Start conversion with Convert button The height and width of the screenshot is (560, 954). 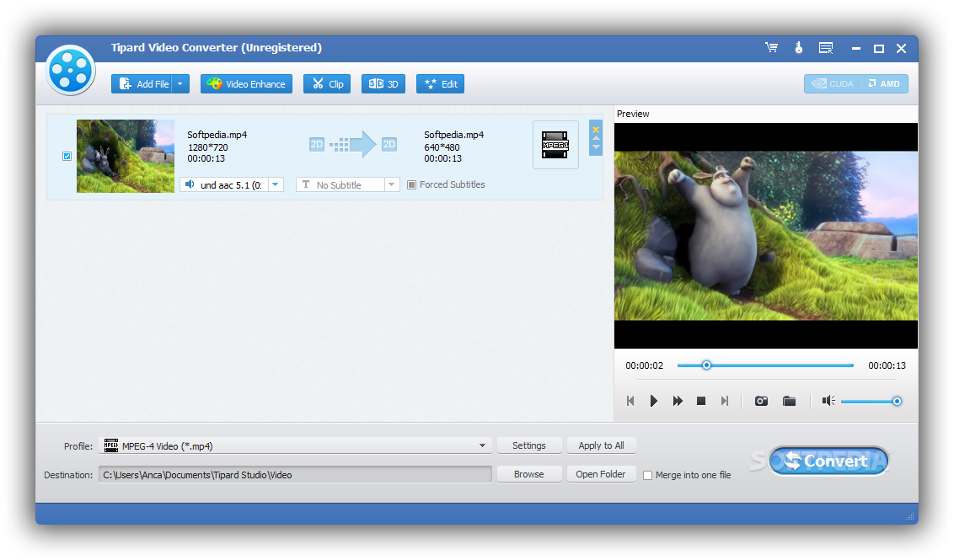click(x=828, y=461)
